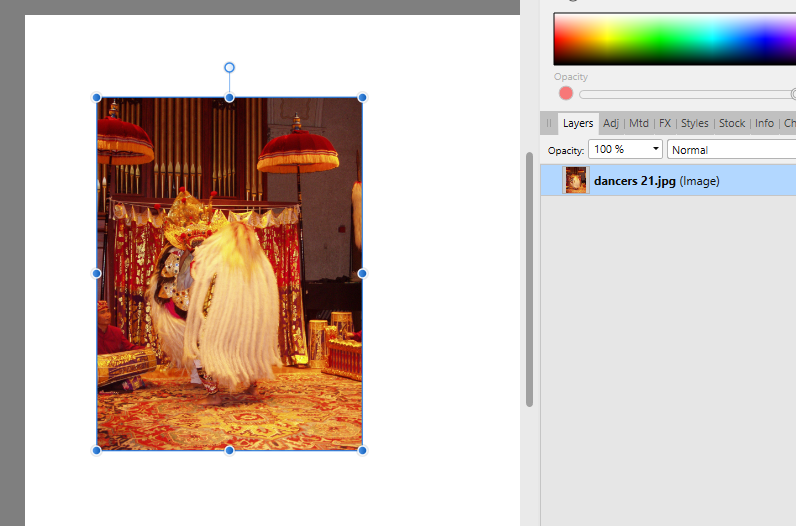This screenshot has width=796, height=526.
Task: Click the top-left selection handle
Action: tap(96, 97)
